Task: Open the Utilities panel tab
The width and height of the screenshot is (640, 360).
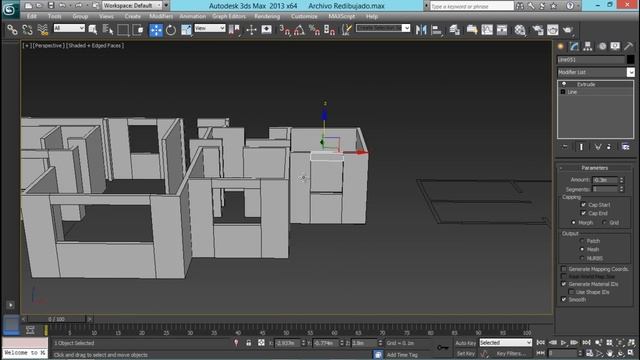Action: (629, 46)
